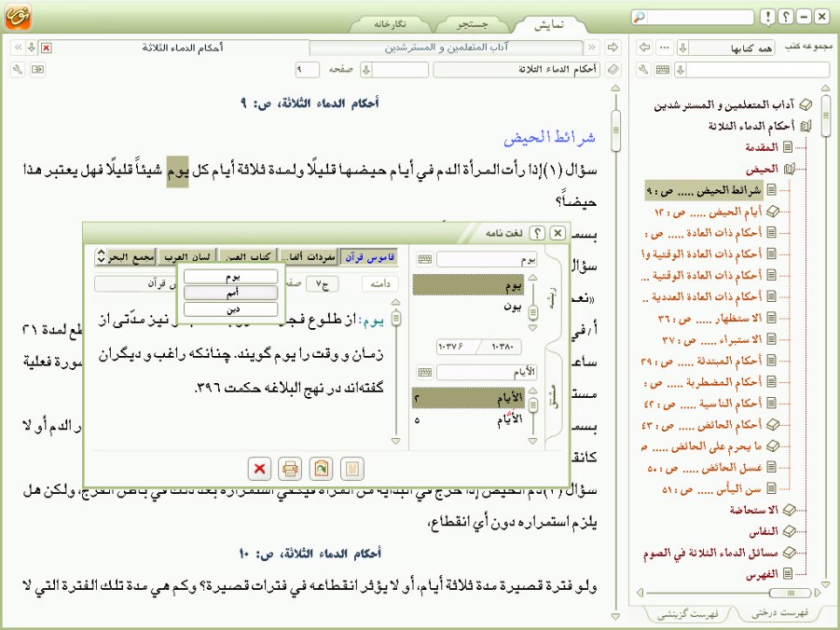Expand the الاستحاضة tree node
840x630 pixels.
[790, 510]
